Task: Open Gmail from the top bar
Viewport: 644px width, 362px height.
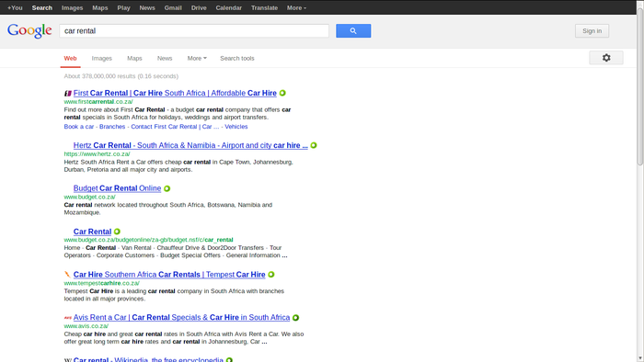Action: point(173,7)
